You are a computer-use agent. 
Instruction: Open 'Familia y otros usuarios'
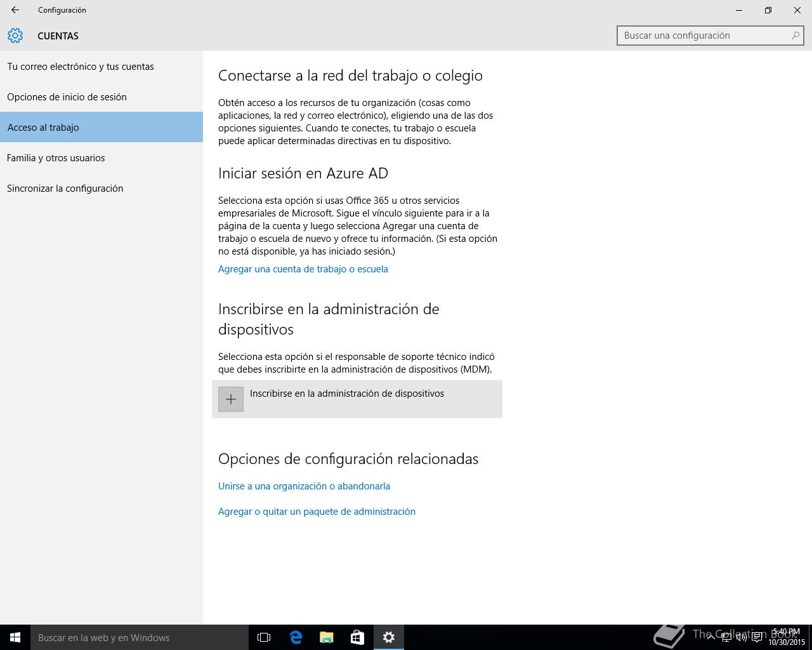[x=101, y=158]
